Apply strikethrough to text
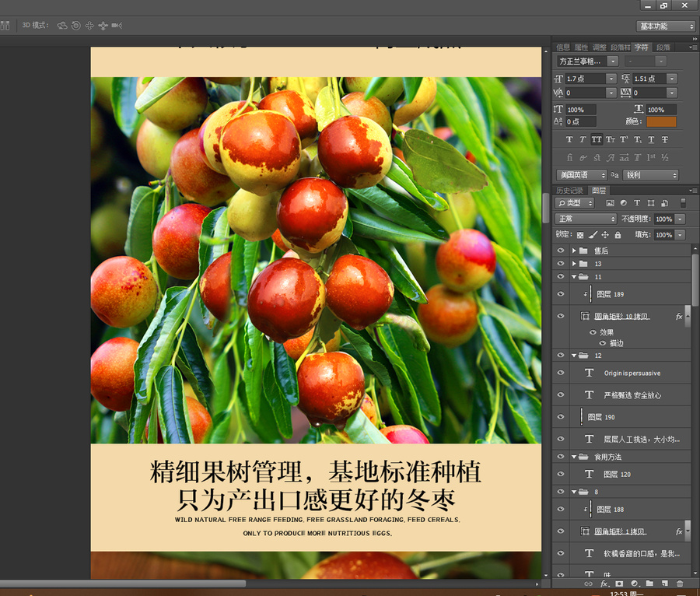This screenshot has height=596, width=700. coord(665,139)
